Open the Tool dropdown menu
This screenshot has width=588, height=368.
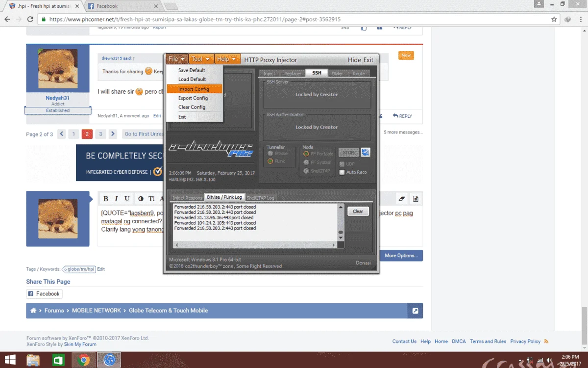coord(201,59)
